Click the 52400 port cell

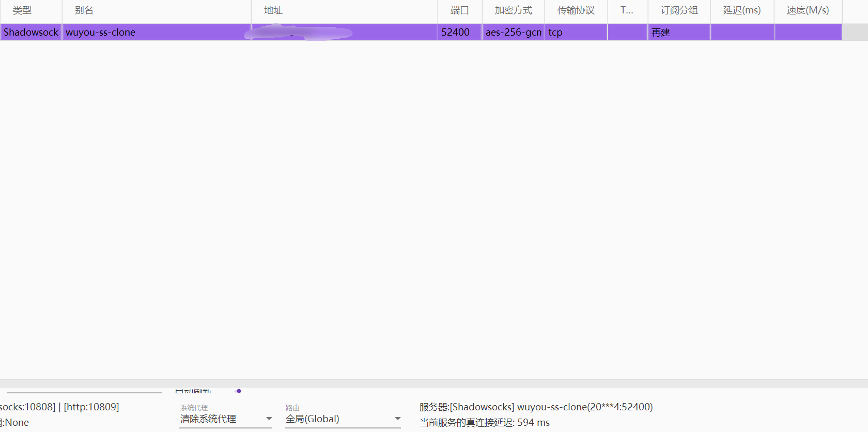click(x=455, y=33)
